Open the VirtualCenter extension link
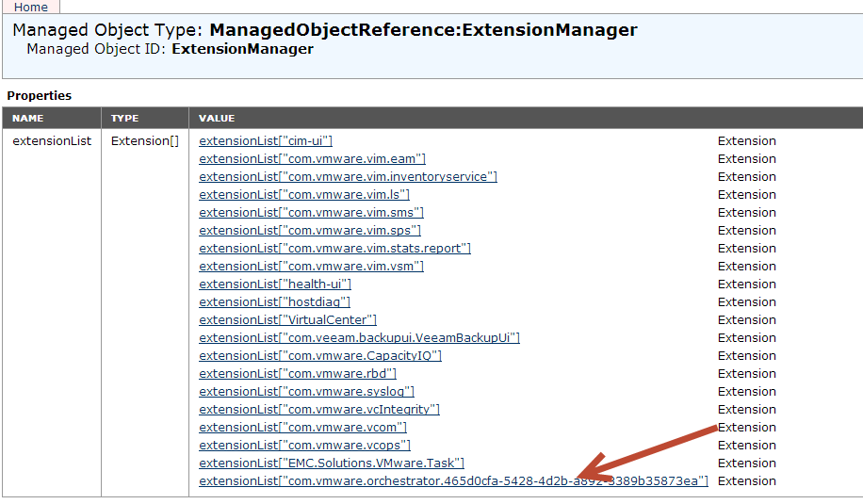863x504 pixels. click(288, 319)
